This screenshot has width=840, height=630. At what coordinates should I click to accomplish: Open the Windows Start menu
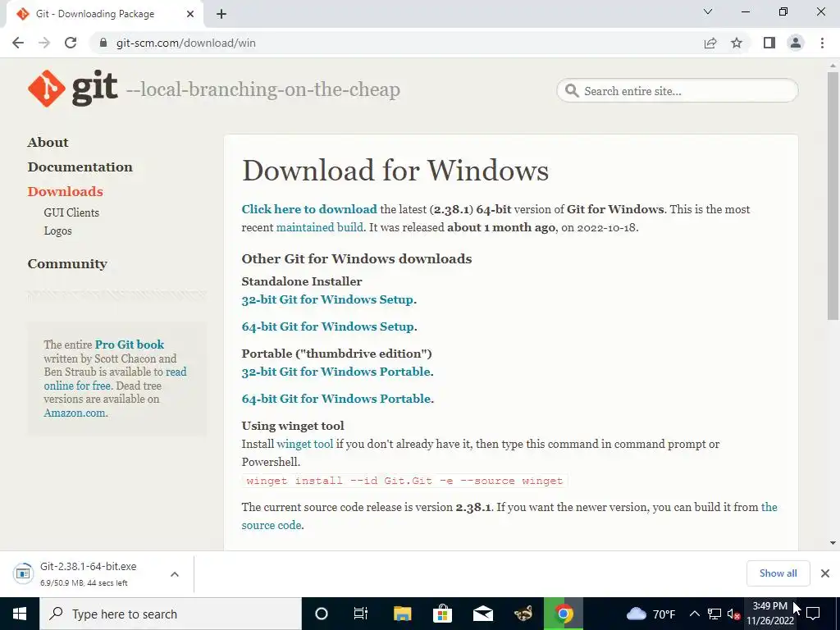(x=20, y=614)
